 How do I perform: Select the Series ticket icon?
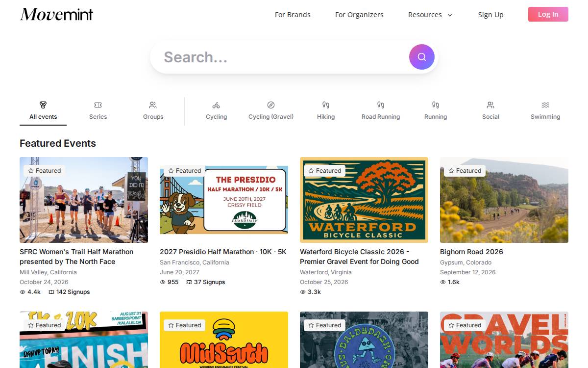[x=98, y=105]
